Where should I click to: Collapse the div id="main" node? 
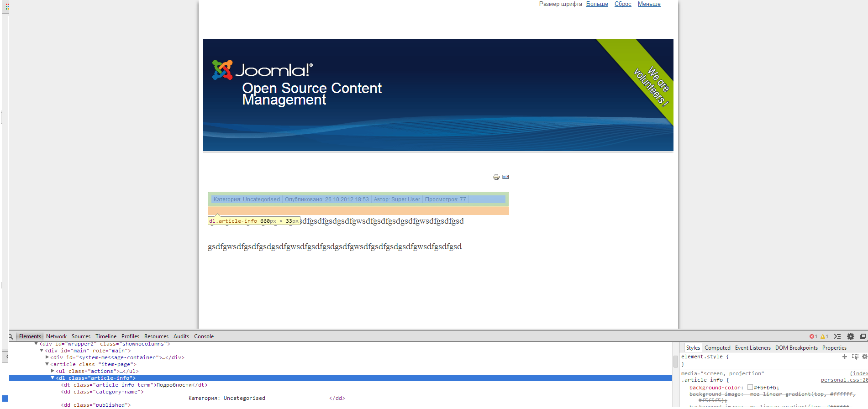42,351
